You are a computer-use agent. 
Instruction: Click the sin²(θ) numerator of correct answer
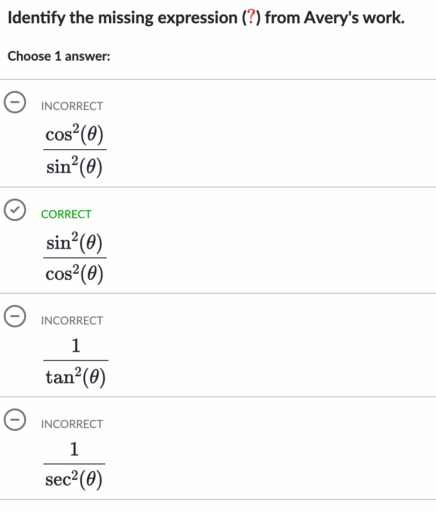(74, 242)
